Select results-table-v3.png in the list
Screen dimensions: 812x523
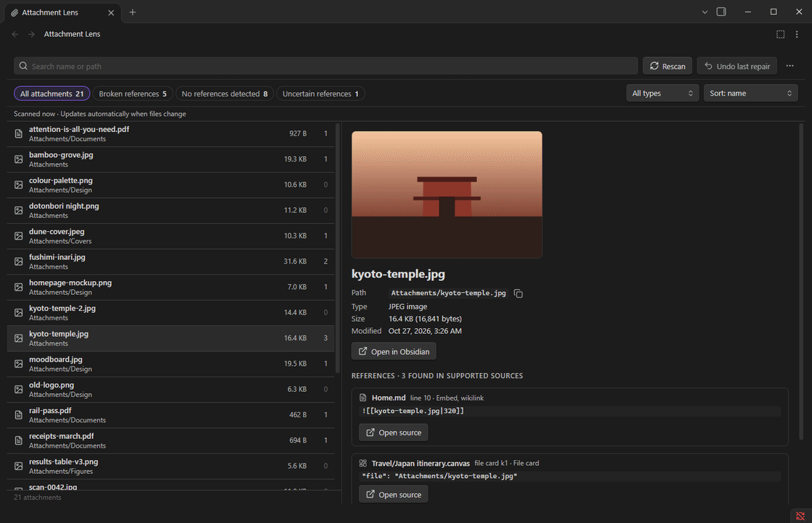[x=171, y=466]
